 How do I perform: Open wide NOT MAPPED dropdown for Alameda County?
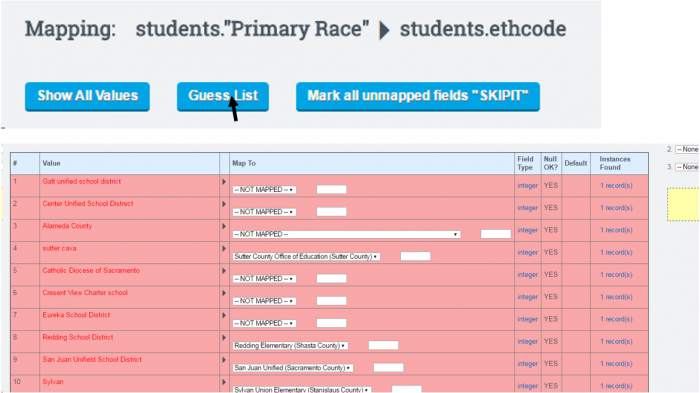346,234
